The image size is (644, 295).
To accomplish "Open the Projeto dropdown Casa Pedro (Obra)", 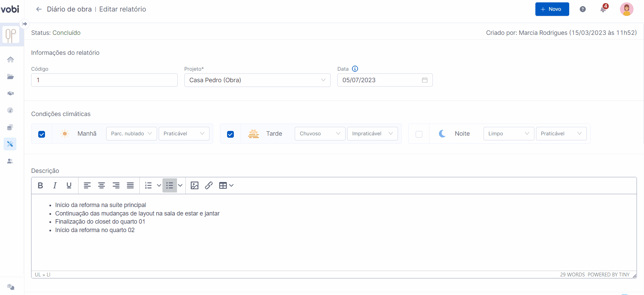I will click(x=257, y=80).
